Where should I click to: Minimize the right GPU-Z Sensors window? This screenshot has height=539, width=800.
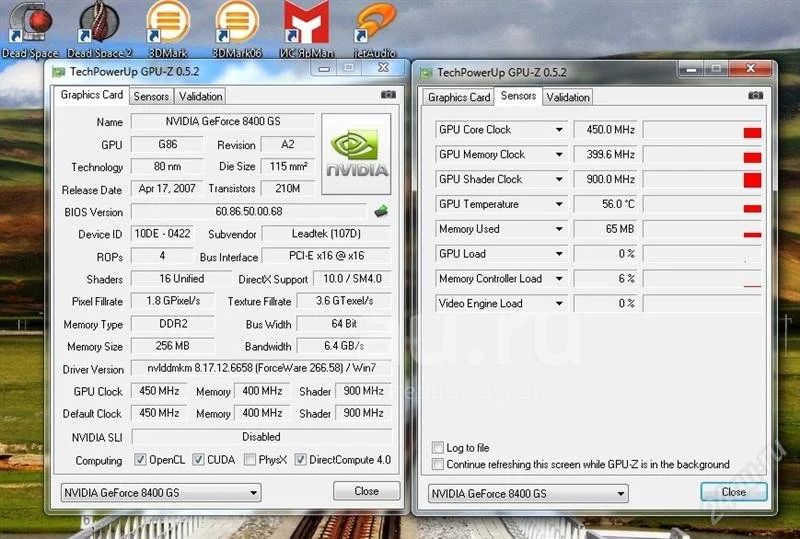tap(691, 69)
